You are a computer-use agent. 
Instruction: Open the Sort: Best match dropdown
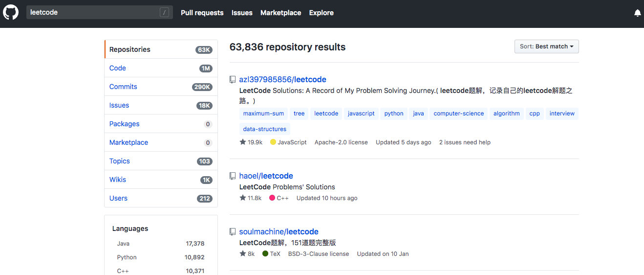click(x=547, y=46)
